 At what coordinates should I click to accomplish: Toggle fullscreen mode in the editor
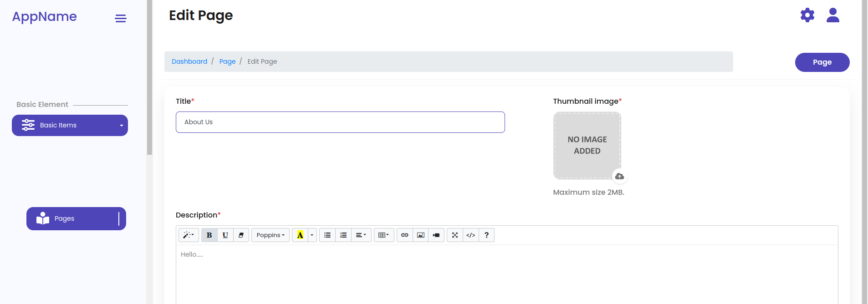click(x=454, y=235)
